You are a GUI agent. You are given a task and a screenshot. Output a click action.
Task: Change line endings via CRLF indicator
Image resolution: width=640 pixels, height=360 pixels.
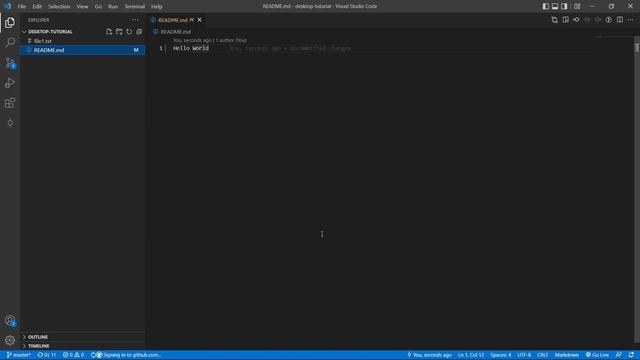click(542, 355)
